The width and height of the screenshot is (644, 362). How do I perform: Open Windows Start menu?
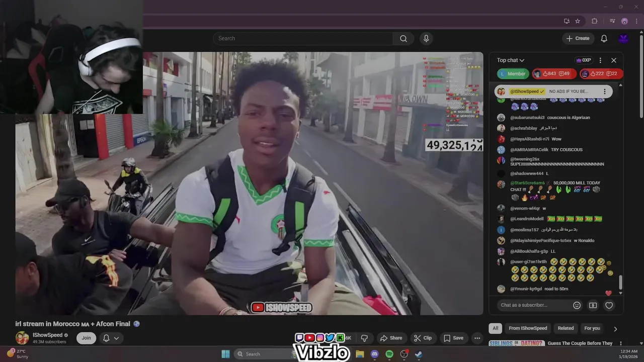[x=225, y=354]
